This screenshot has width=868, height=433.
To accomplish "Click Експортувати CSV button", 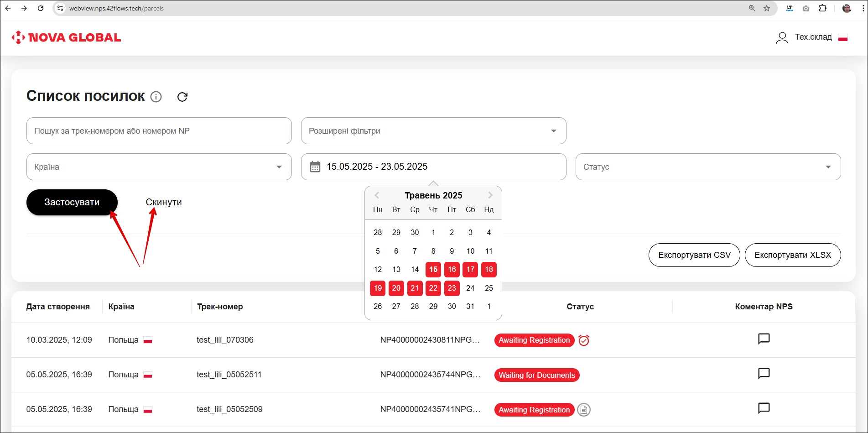I will pyautogui.click(x=694, y=255).
